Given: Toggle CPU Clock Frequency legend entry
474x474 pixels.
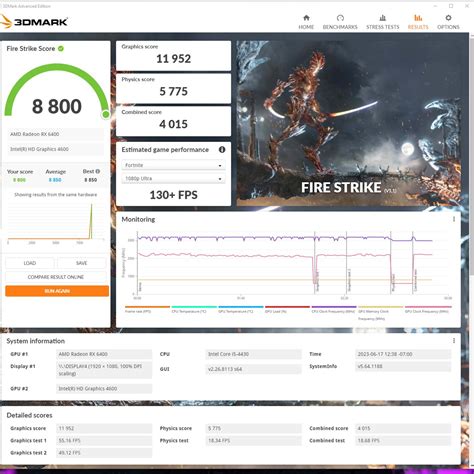Looking at the screenshot, I should point(334,309).
